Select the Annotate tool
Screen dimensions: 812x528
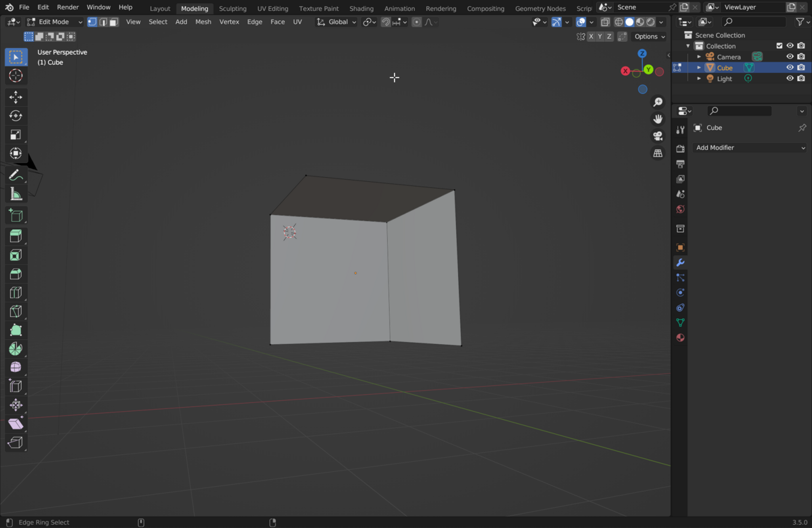[x=16, y=175]
